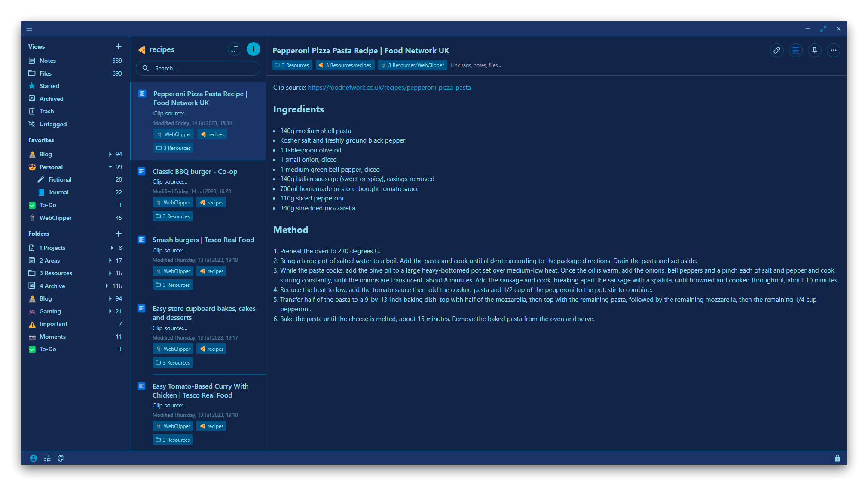Toggle the text alignment view icon
This screenshot has width=868, height=486.
click(795, 50)
